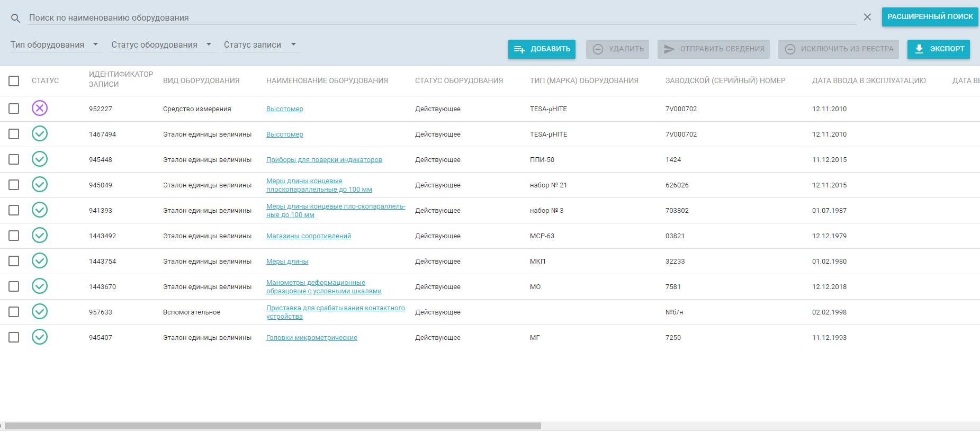Clear the search field with X icon

(867, 17)
